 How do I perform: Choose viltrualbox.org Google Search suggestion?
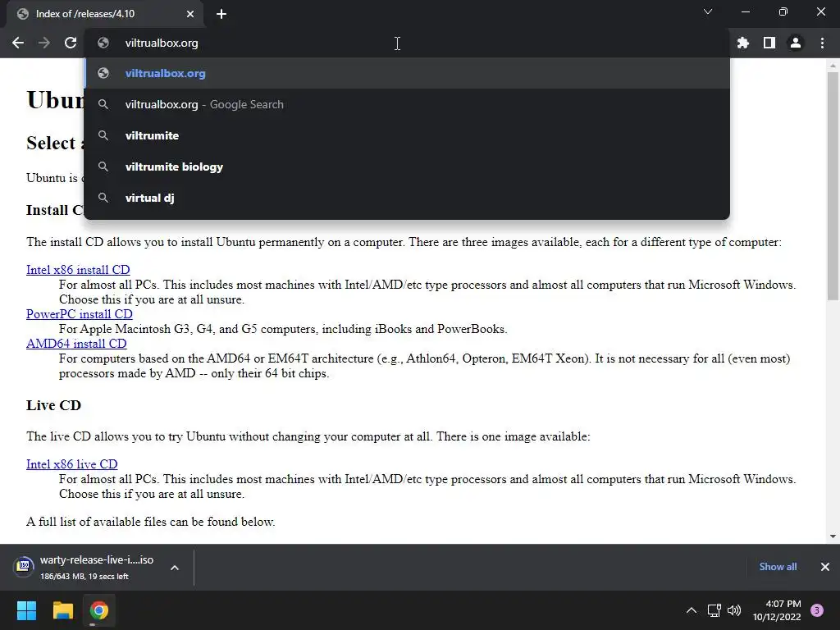click(407, 104)
